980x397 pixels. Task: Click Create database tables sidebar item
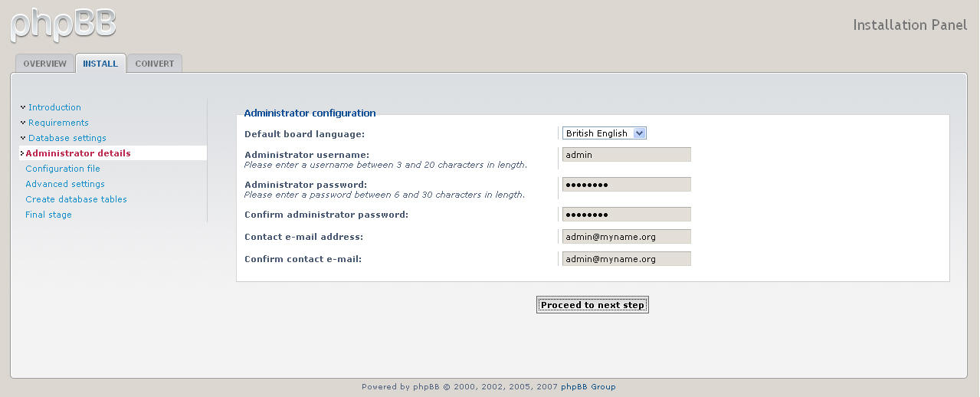point(76,199)
